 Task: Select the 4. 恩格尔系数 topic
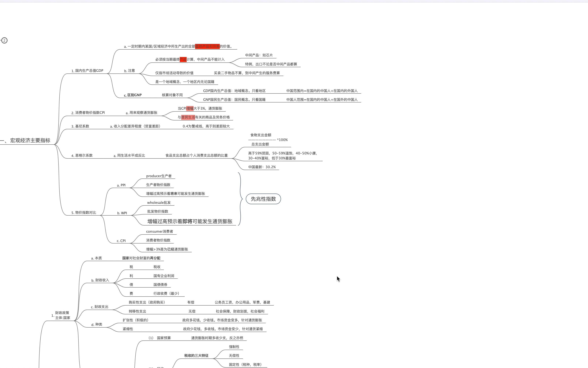[x=82, y=155]
